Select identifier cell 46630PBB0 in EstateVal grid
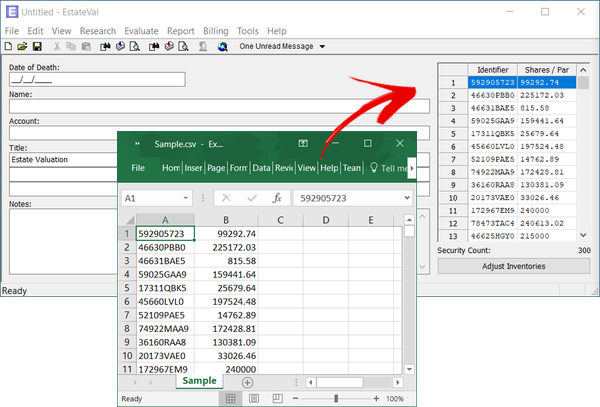Viewport: 600px width, 407px height. click(x=492, y=95)
